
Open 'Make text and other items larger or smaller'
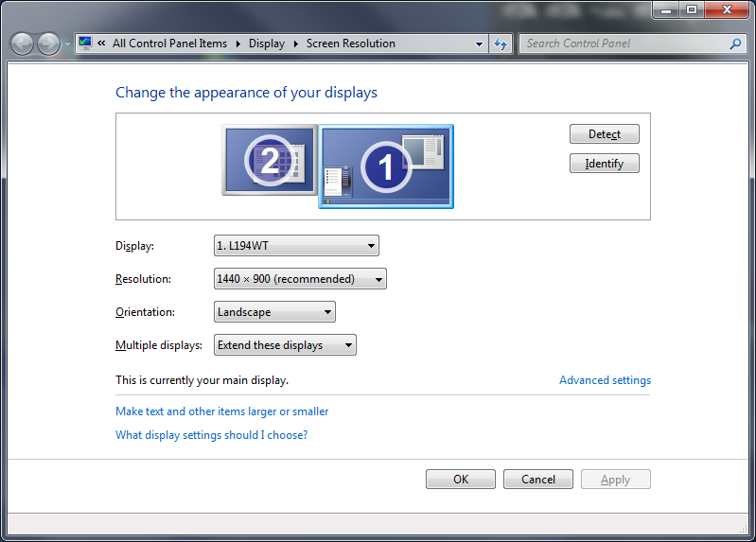coord(221,411)
